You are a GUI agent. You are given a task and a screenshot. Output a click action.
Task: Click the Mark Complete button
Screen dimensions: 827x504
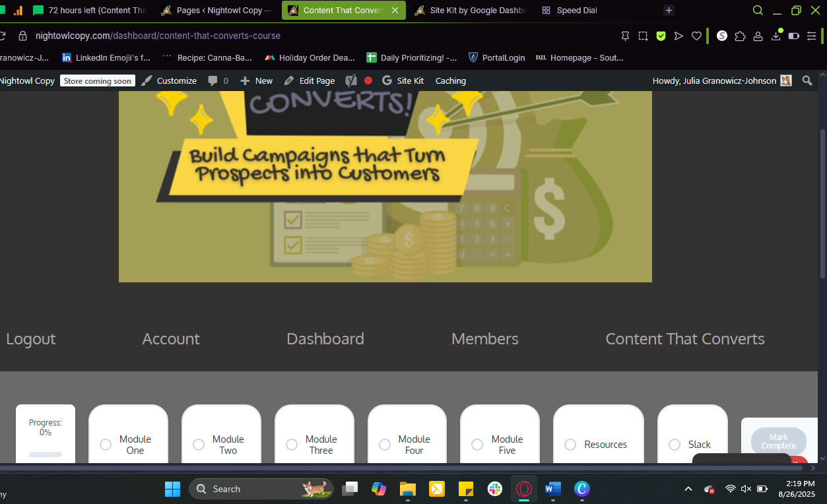tap(778, 441)
